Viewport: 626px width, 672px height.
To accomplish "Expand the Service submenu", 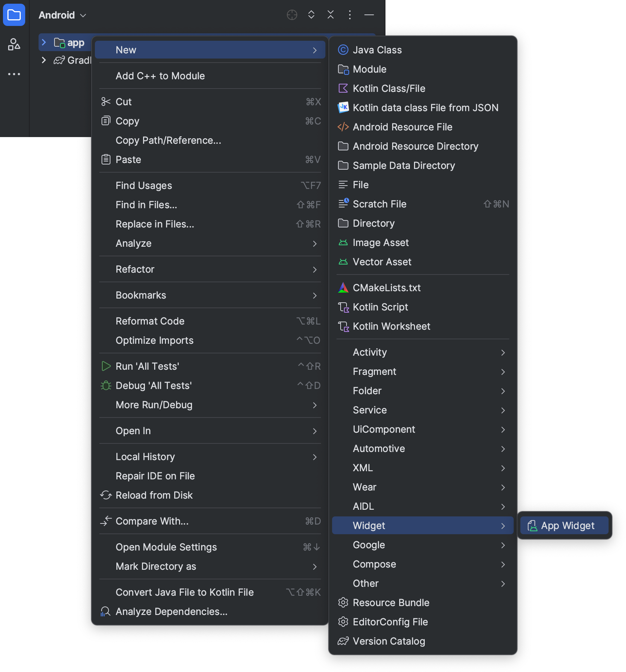I will coord(423,410).
